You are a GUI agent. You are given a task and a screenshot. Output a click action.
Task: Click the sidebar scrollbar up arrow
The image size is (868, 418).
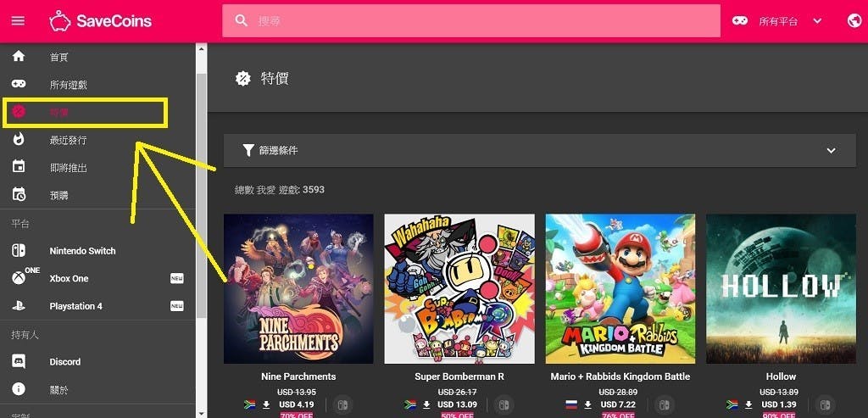coord(202,49)
